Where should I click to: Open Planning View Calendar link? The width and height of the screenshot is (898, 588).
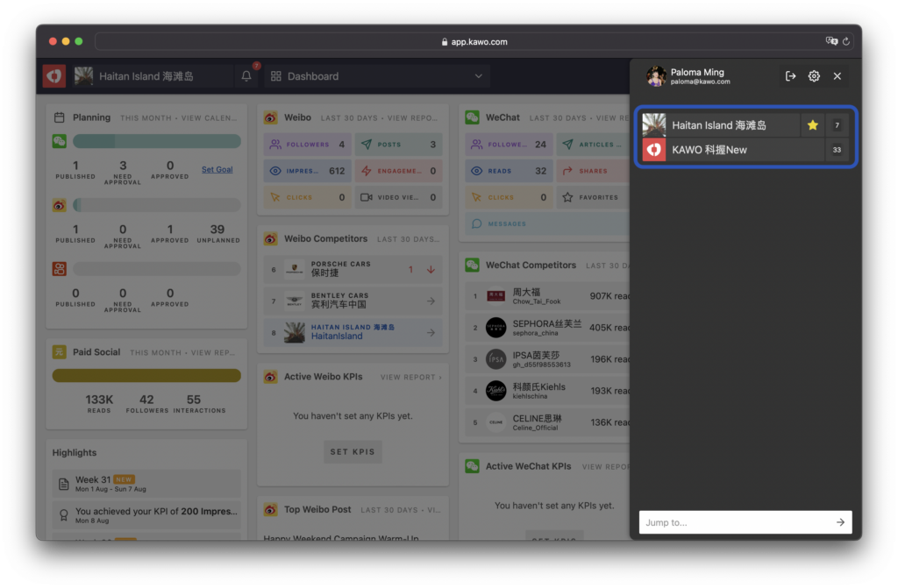click(x=209, y=118)
